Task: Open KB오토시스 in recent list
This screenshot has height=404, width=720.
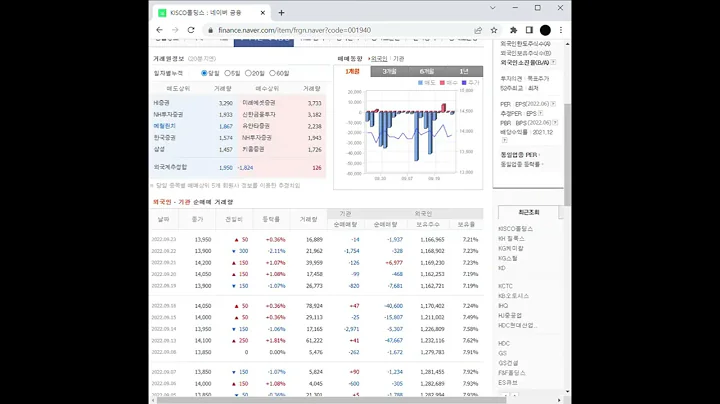Action: [513, 296]
